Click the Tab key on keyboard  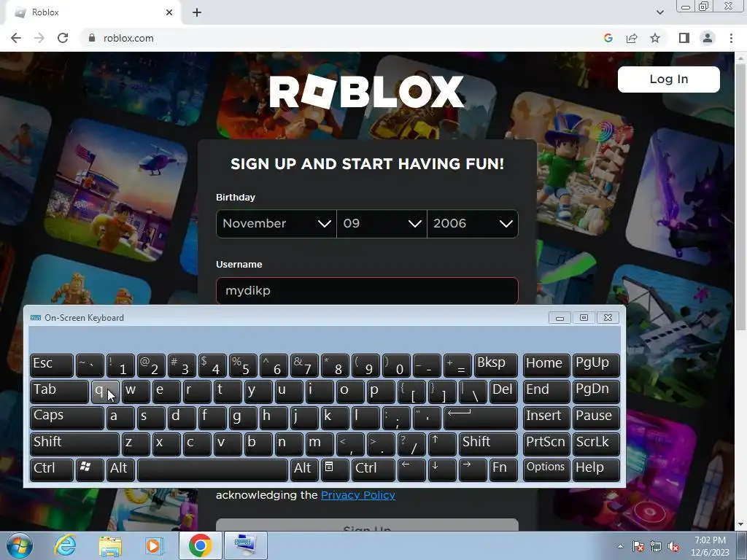coord(59,391)
